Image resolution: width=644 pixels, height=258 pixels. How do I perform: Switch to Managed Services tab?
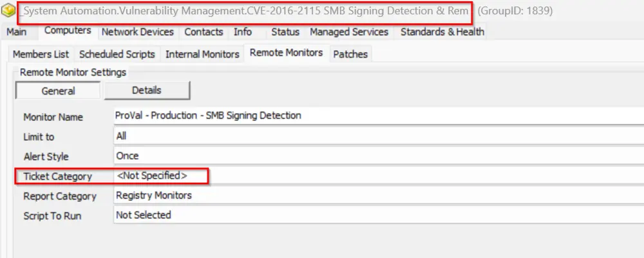[349, 32]
